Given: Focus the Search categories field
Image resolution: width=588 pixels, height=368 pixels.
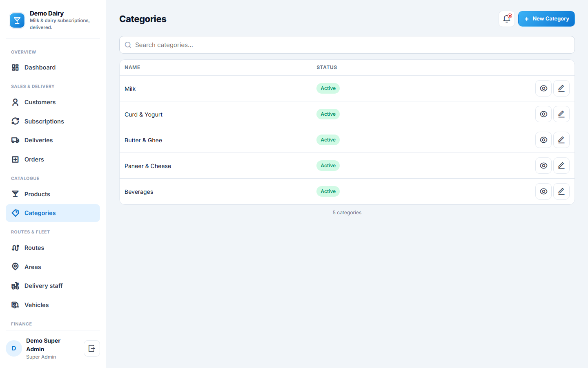Looking at the screenshot, I should pyautogui.click(x=347, y=45).
